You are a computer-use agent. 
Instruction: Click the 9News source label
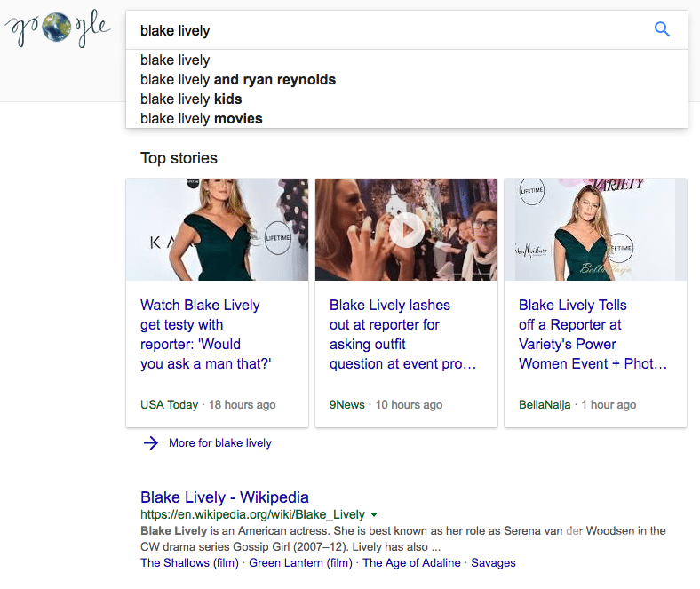[346, 405]
